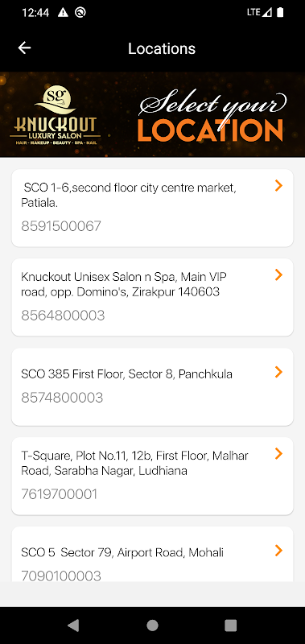
Task: Open chevron for Mohali Airport Road location
Action: [x=278, y=551]
